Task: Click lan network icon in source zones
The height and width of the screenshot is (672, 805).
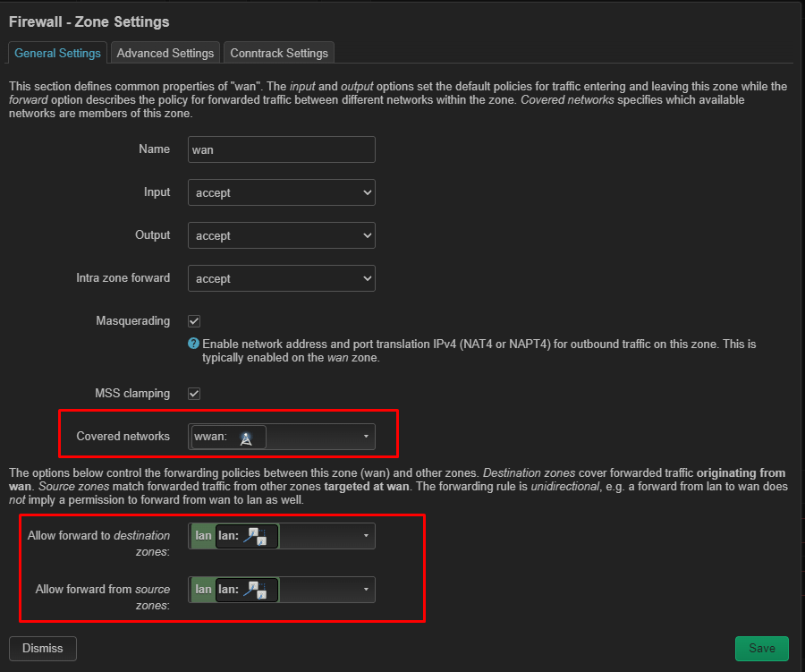Action: (x=255, y=590)
